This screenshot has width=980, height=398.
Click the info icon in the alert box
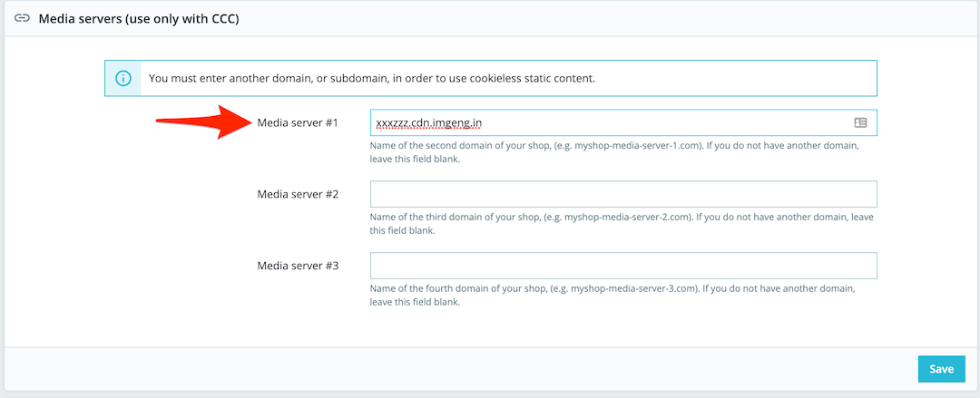[x=123, y=78]
